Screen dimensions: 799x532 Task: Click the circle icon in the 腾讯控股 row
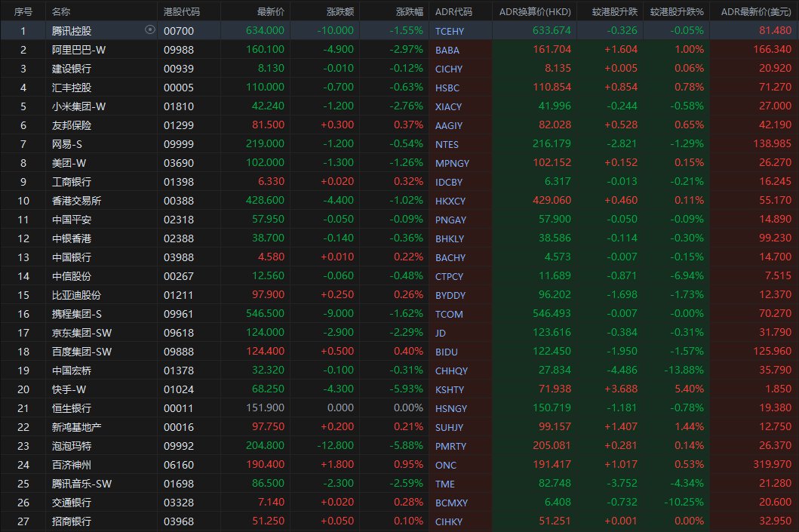[x=149, y=29]
